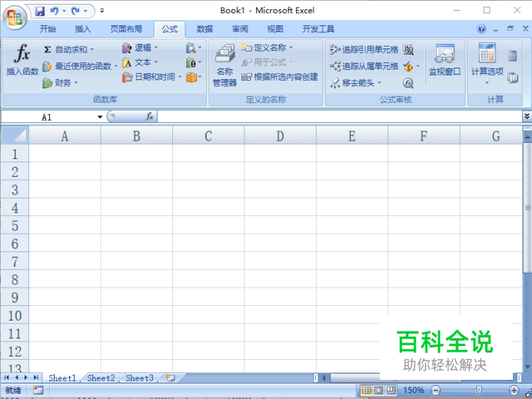The height and width of the screenshot is (399, 532).
Task: Click the Evaluate Formula icon
Action: 408,82
